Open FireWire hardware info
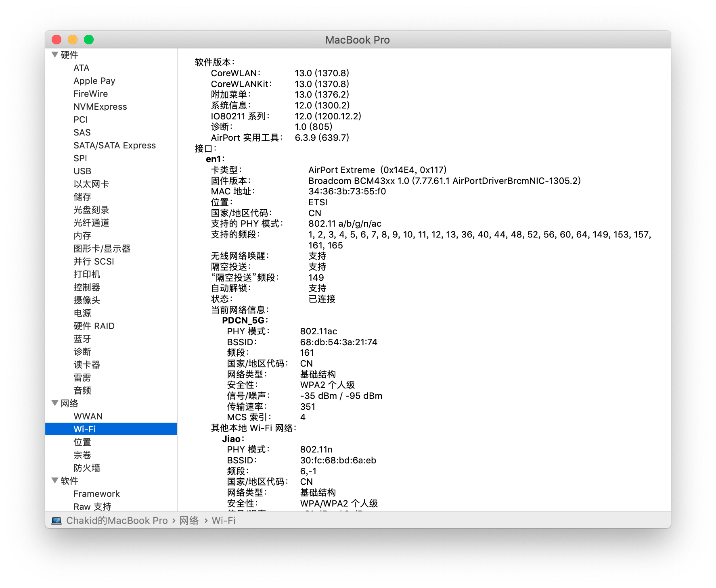Image resolution: width=716 pixels, height=588 pixels. (x=91, y=94)
